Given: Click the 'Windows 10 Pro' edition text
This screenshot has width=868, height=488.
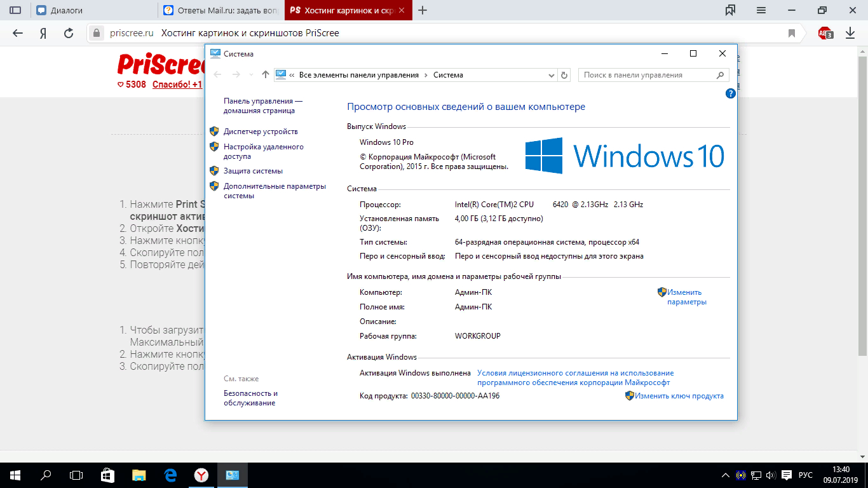Looking at the screenshot, I should (386, 142).
